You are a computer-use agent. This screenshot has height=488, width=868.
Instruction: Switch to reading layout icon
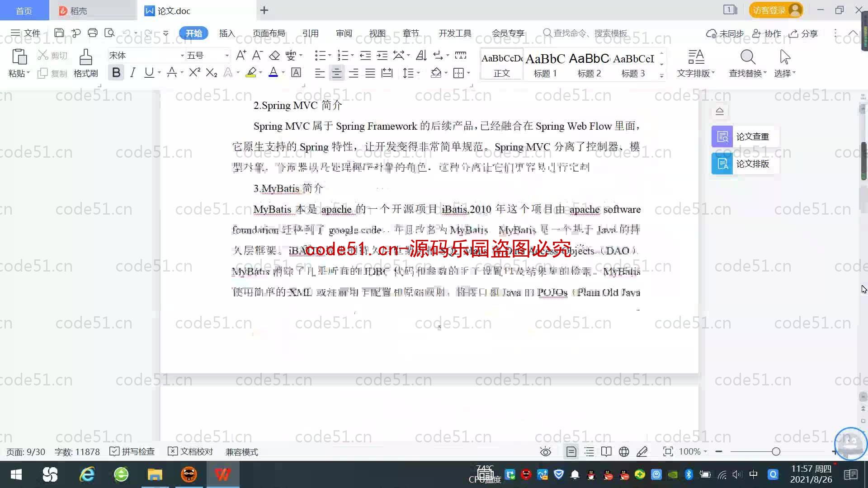[x=606, y=452]
